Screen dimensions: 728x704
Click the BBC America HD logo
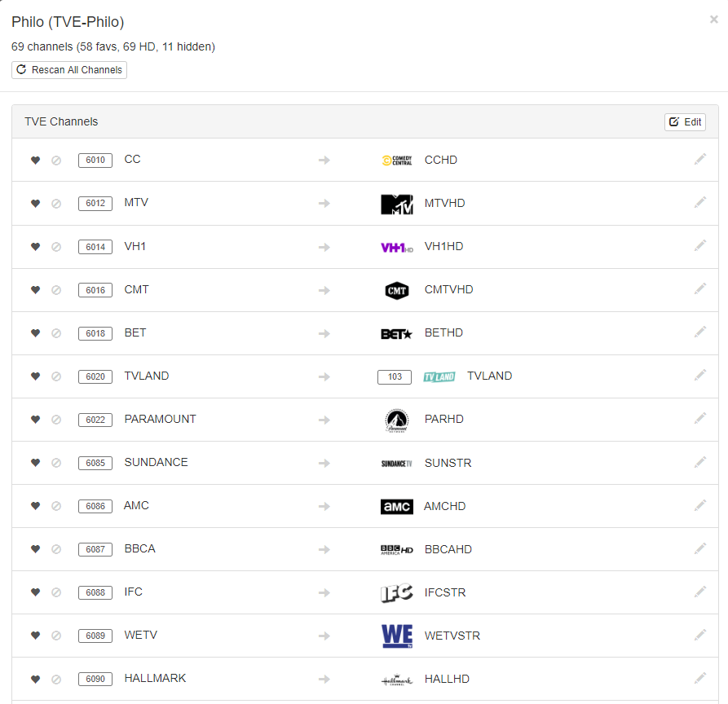point(396,550)
